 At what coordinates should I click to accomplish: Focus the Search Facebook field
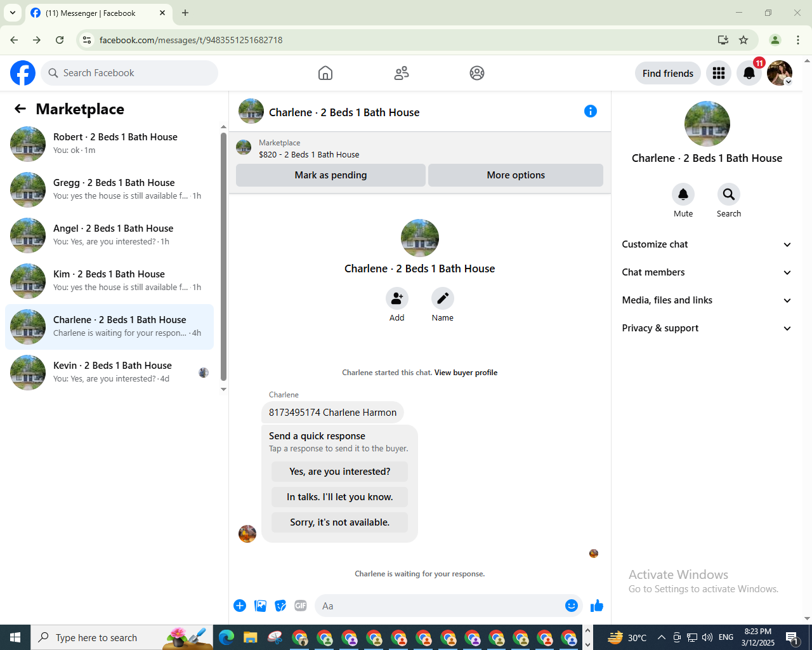129,73
